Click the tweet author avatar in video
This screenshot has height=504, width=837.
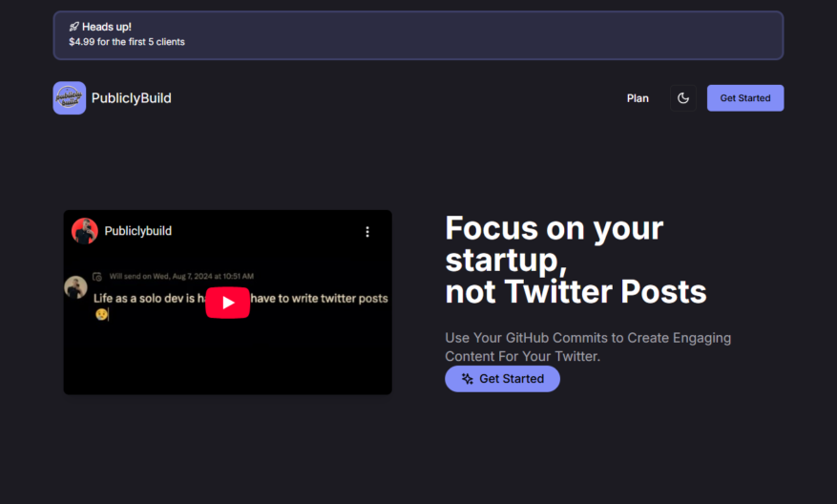tap(75, 287)
